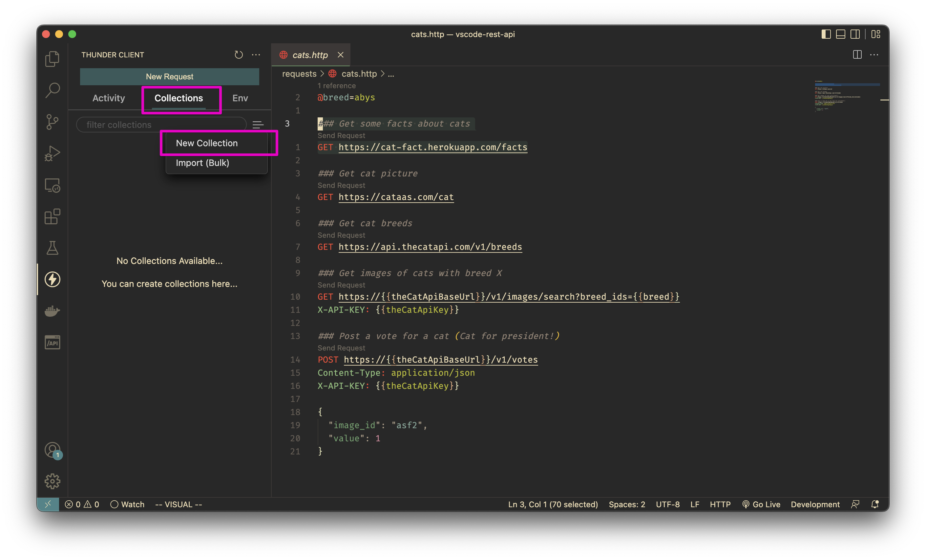
Task: Switch to the Collections tab
Action: click(179, 98)
